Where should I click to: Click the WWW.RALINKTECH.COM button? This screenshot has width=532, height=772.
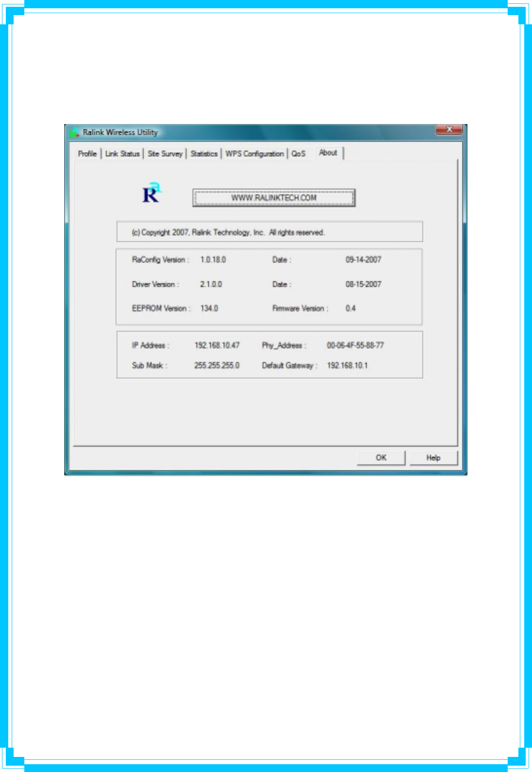coord(274,198)
